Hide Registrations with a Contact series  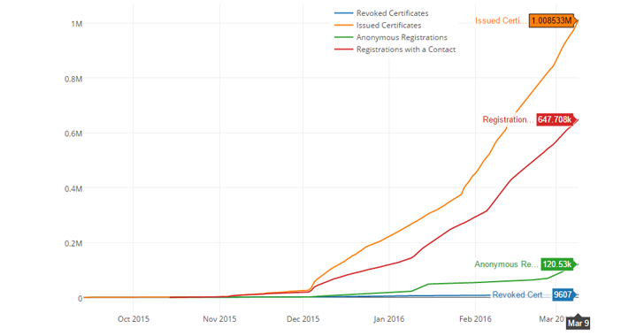406,50
